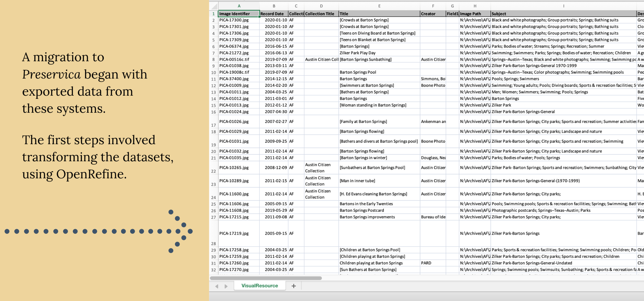The image size is (644, 301).
Task: Select cell 'PICA-01026.jpg'
Action: pyautogui.click(x=239, y=121)
